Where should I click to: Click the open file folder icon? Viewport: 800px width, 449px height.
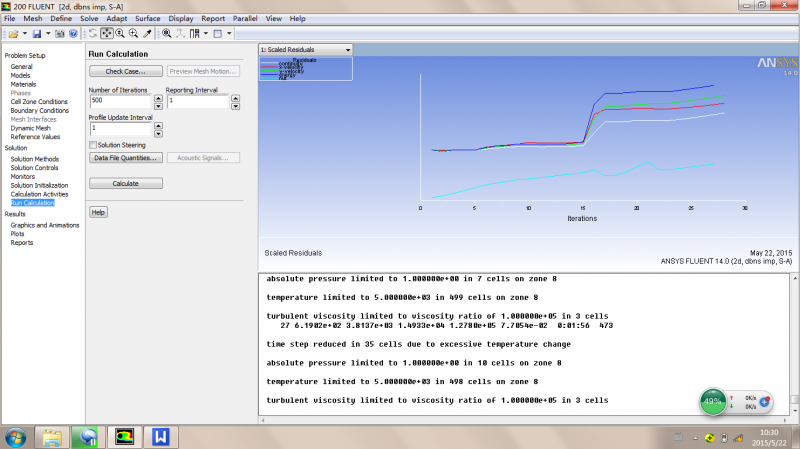(x=13, y=34)
